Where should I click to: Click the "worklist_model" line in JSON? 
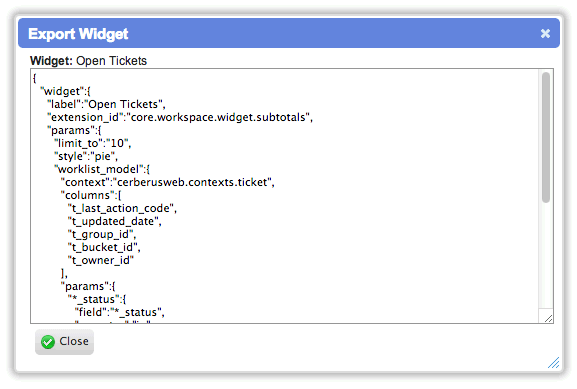point(102,169)
